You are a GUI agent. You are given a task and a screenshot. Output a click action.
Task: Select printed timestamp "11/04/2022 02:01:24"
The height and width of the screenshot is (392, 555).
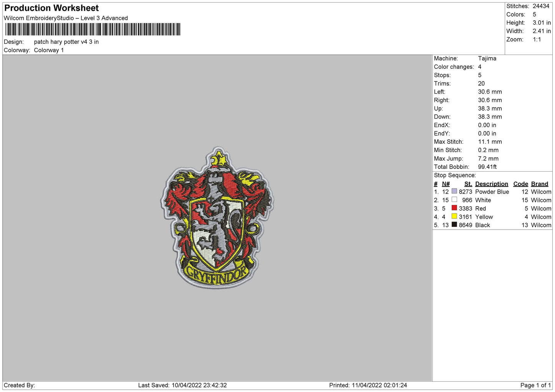[379, 385]
